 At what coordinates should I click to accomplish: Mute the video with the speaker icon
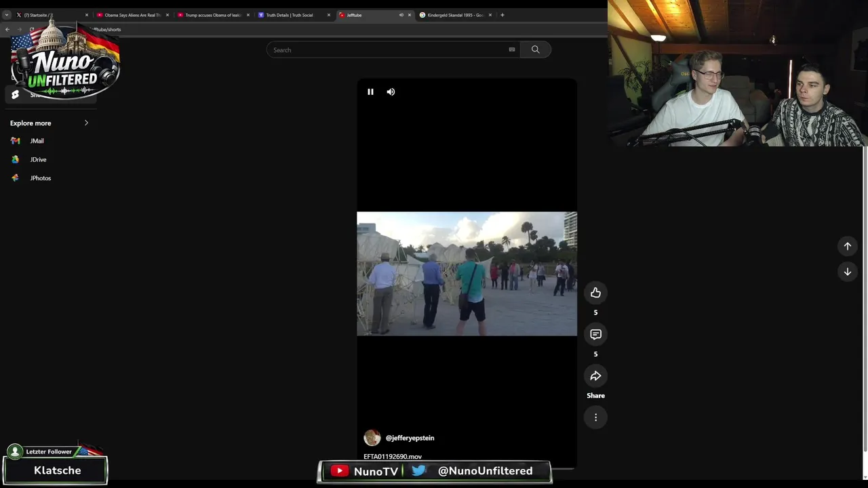[391, 91]
